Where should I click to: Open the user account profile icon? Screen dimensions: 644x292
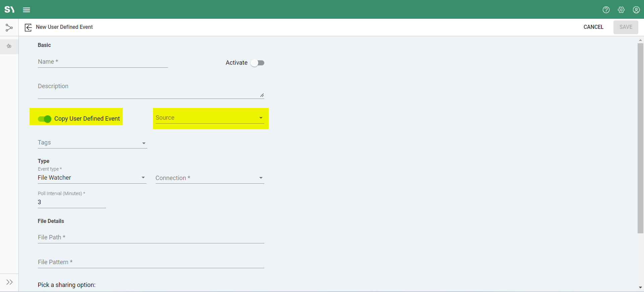636,10
